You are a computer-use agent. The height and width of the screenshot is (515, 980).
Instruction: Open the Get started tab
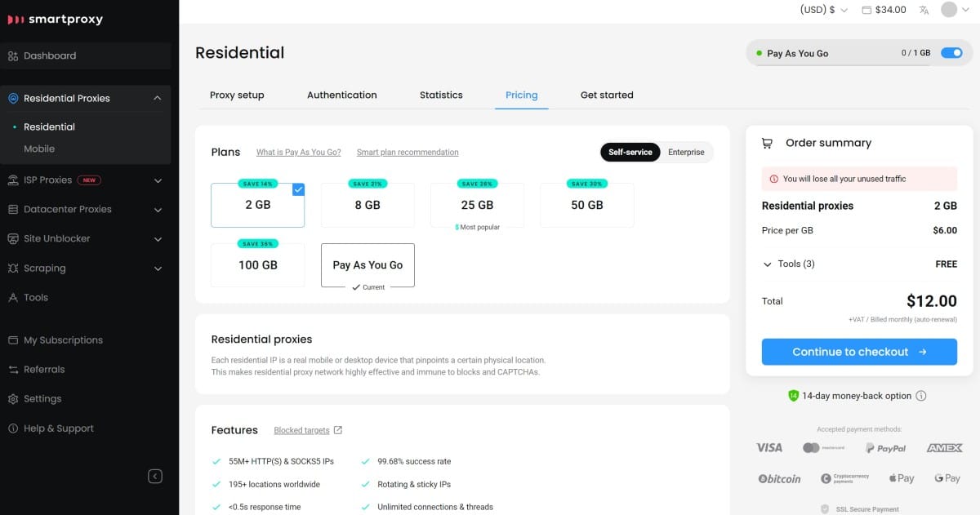click(607, 95)
